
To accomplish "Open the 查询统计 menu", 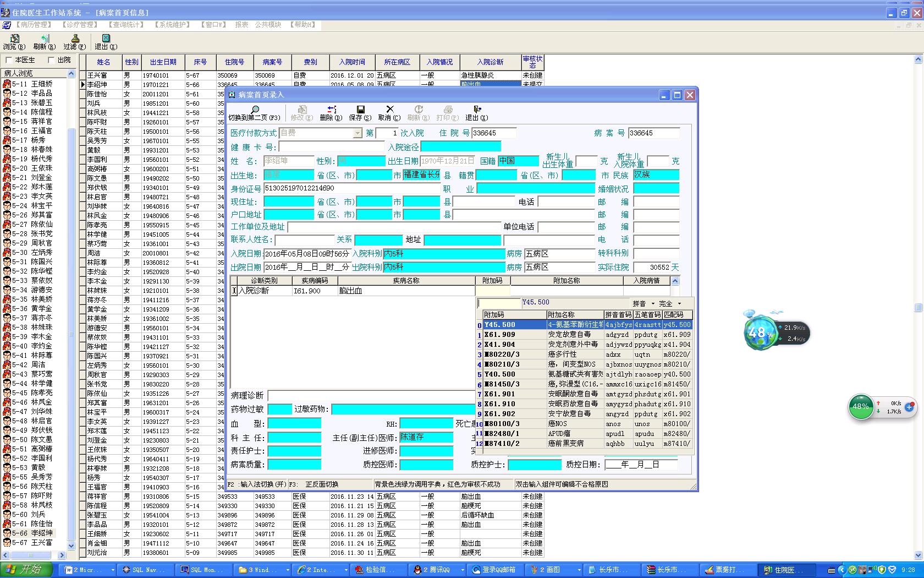I will (126, 25).
